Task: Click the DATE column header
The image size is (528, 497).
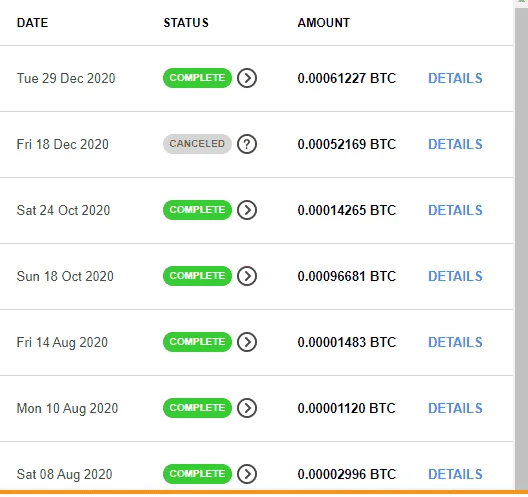Action: (32, 23)
